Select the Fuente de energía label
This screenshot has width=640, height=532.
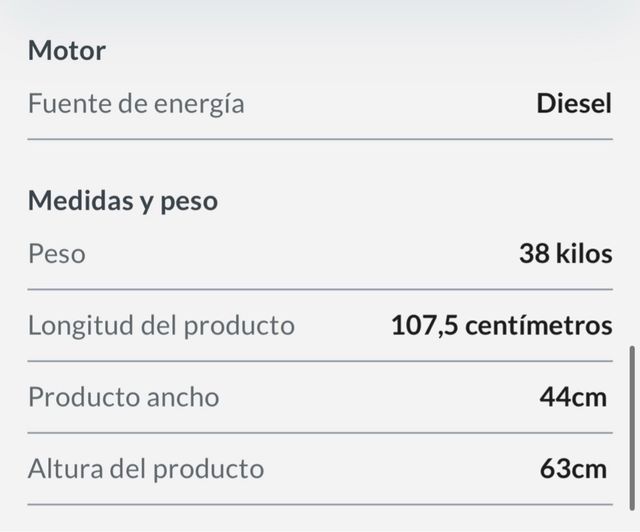pyautogui.click(x=136, y=103)
